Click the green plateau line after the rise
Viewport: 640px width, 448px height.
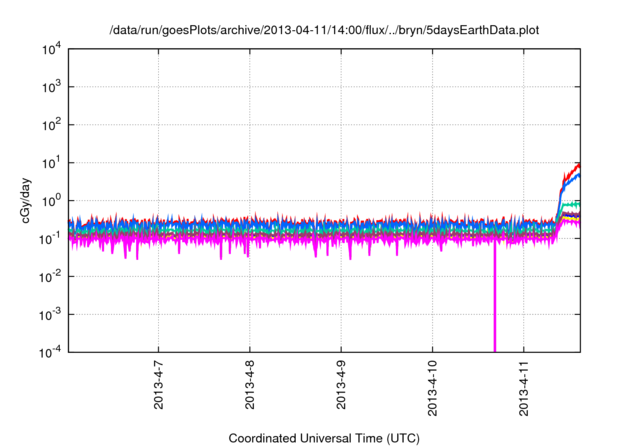click(571, 204)
